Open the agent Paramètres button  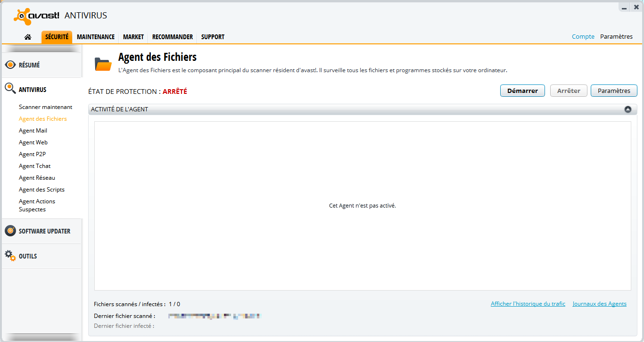tap(614, 91)
